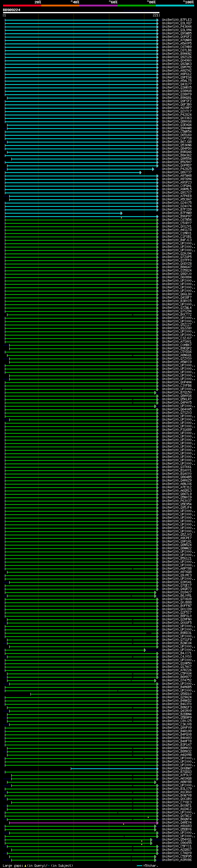197x868 pixels.
Task: Select the UniRef100_C0PQA1 label
Action: click(177, 186)
